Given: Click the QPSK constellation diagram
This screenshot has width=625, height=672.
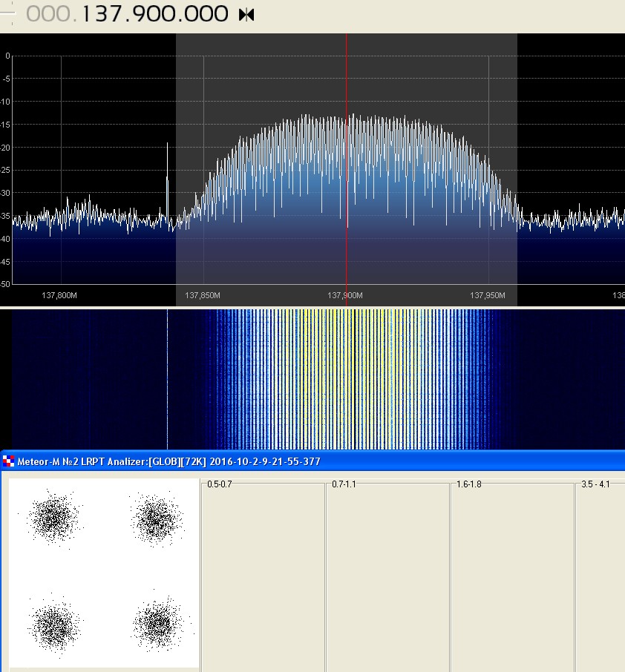Looking at the screenshot, I should click(104, 573).
